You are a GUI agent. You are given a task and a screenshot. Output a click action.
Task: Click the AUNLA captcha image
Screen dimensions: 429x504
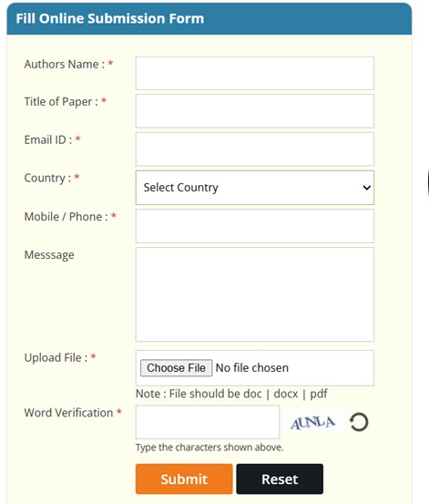click(x=312, y=422)
